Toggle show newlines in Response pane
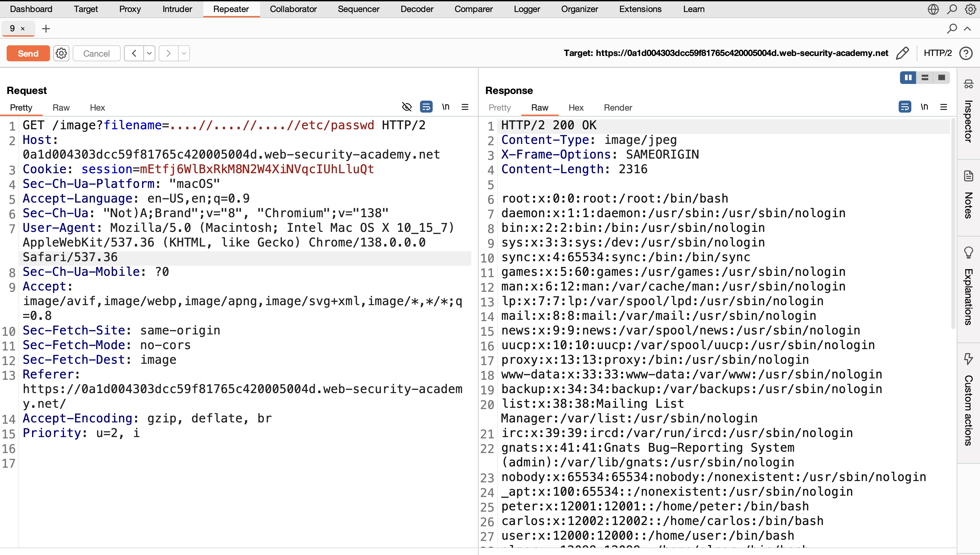Viewport: 980px width, 555px height. pos(924,107)
